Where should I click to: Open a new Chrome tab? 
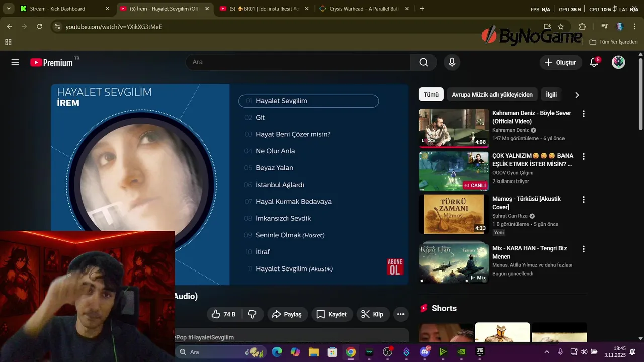(x=422, y=9)
